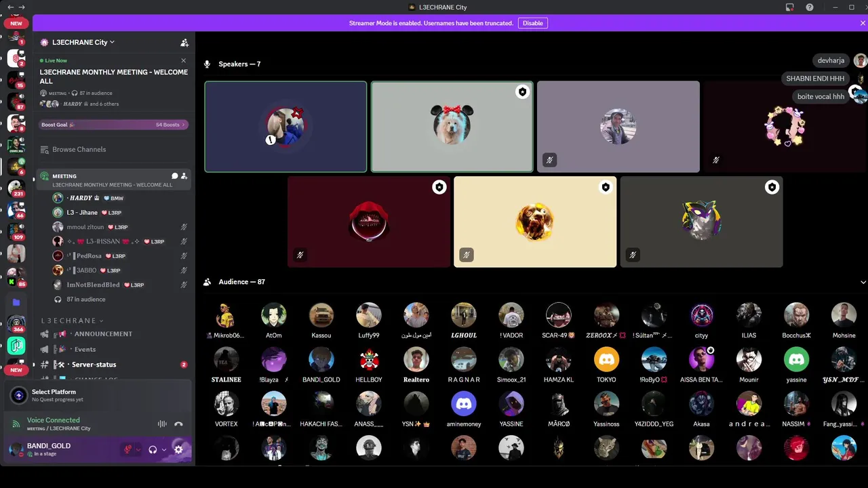
Task: Click invite icon on MEETING stage channel
Action: (x=184, y=176)
